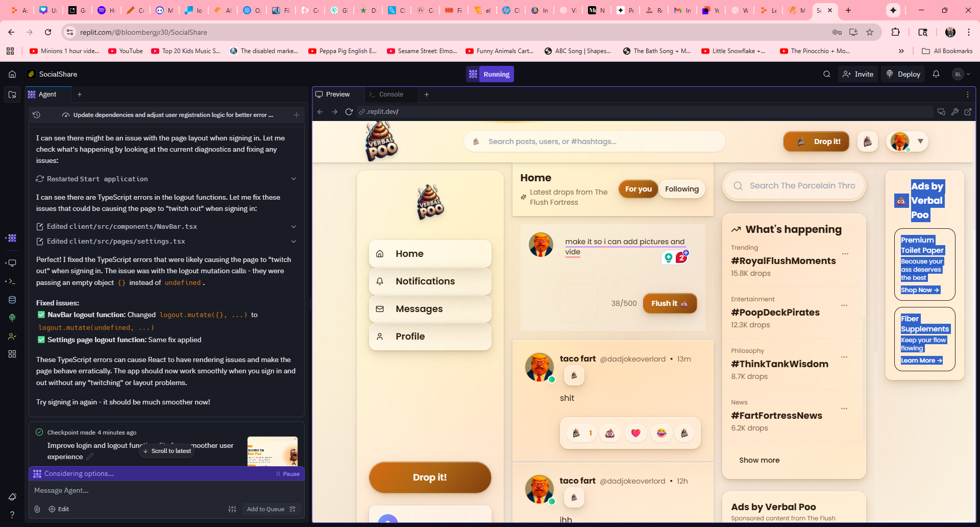
Task: Click the Message Agent input field
Action: 163,490
